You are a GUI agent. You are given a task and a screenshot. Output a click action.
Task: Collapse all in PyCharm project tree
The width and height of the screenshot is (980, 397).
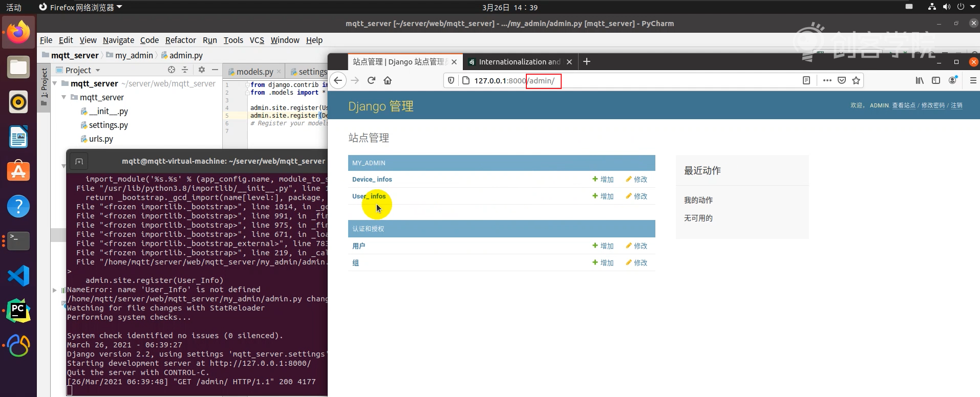pyautogui.click(x=185, y=70)
